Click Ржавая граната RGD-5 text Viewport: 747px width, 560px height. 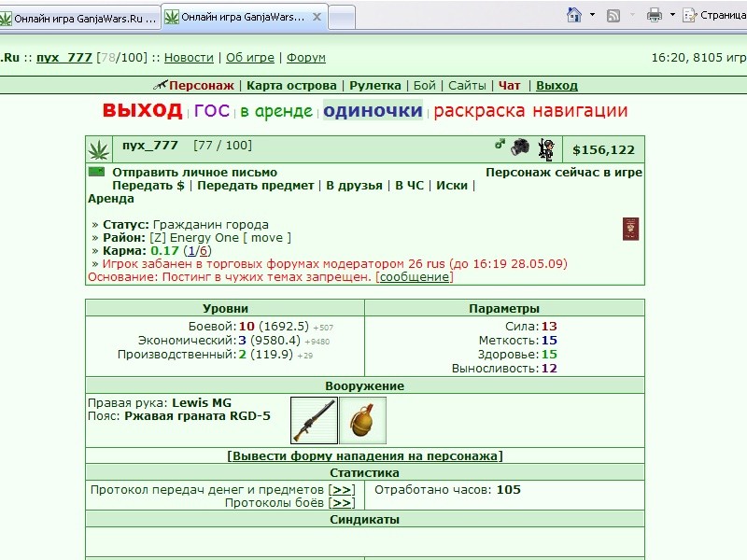[197, 416]
